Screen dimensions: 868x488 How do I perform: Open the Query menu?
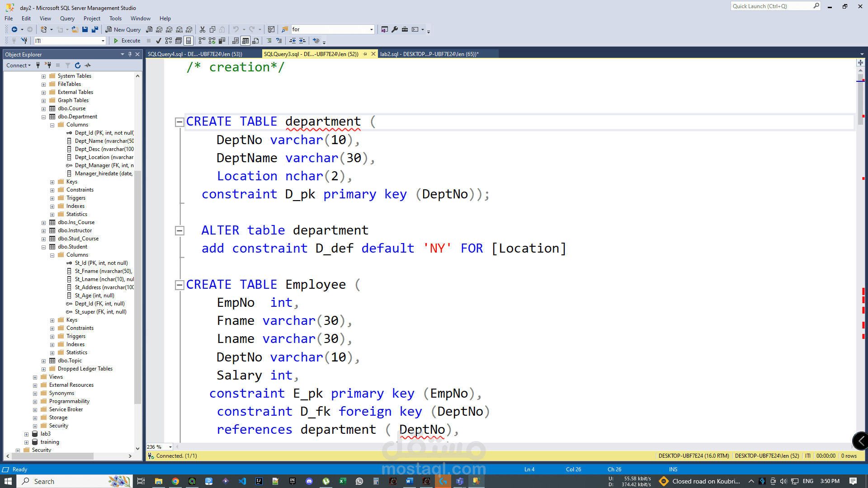(x=67, y=19)
